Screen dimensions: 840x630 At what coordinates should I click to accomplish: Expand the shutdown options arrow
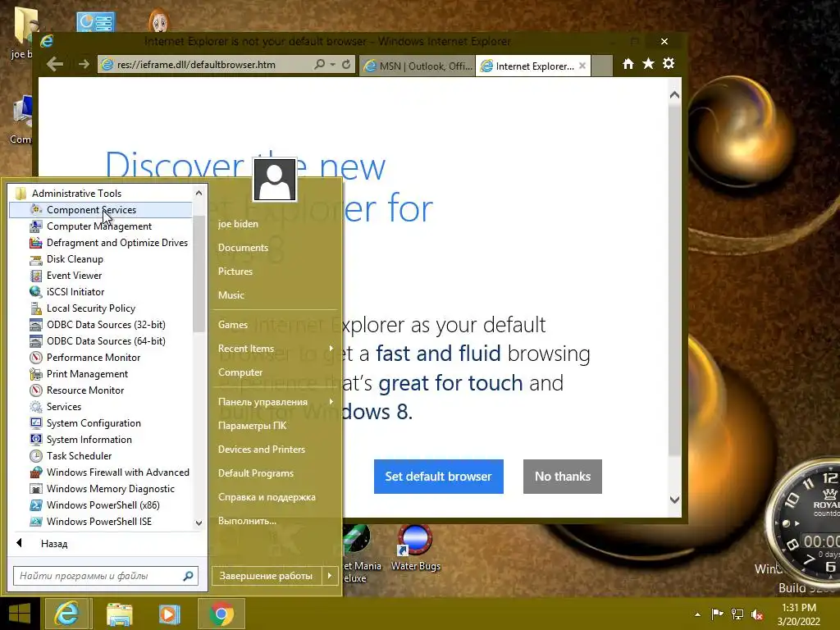coord(330,576)
